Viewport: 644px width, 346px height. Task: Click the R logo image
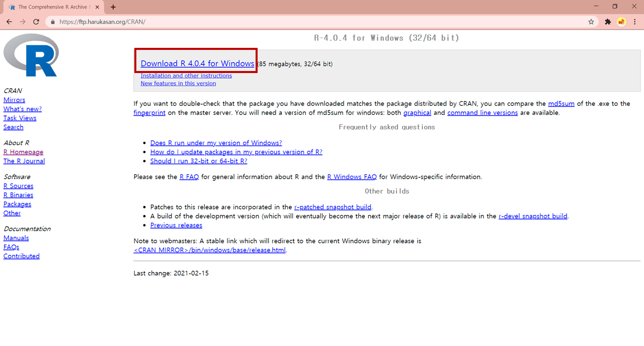[31, 55]
